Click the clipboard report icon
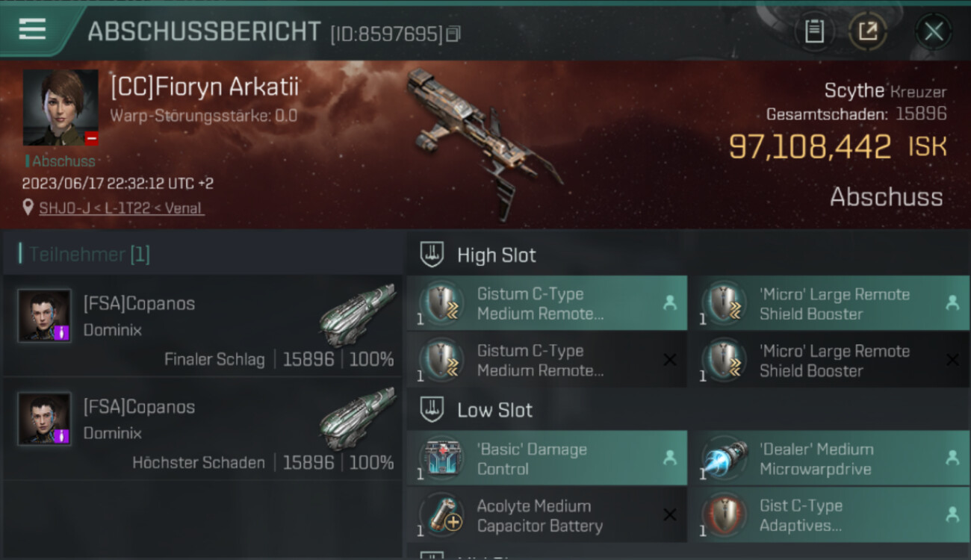Image resolution: width=971 pixels, height=560 pixels. click(814, 31)
